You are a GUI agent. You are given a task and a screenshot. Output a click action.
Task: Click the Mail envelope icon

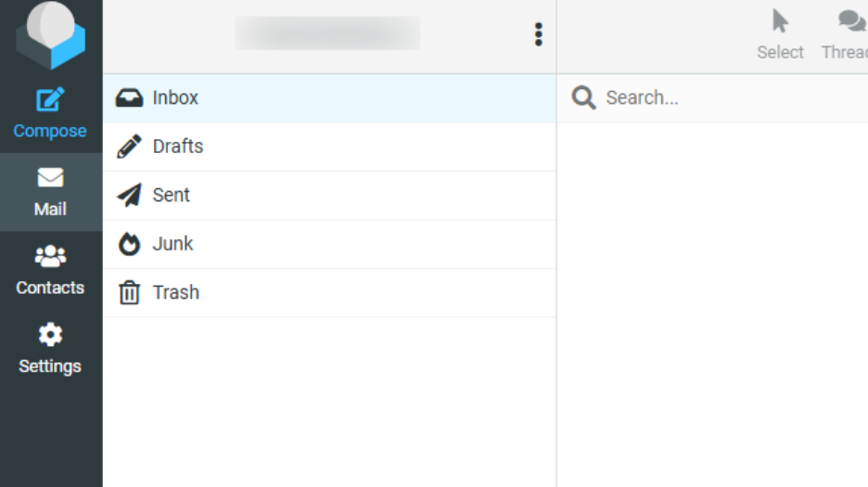click(x=50, y=178)
